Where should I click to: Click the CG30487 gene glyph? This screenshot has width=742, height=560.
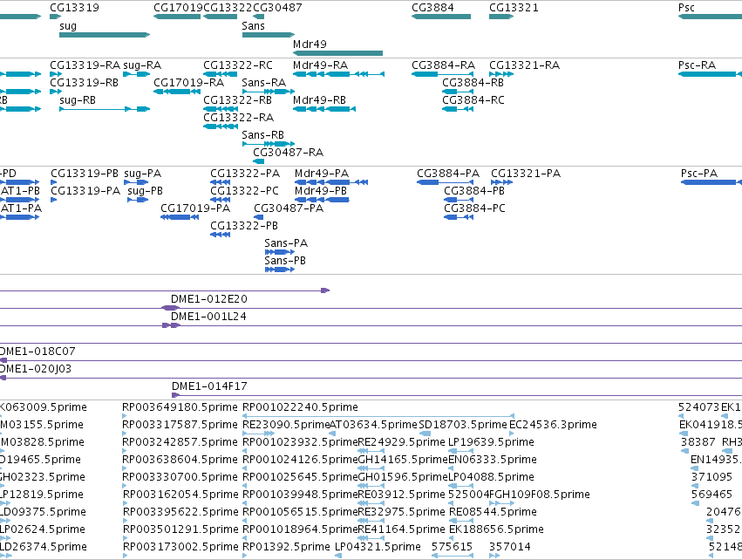[x=258, y=17]
